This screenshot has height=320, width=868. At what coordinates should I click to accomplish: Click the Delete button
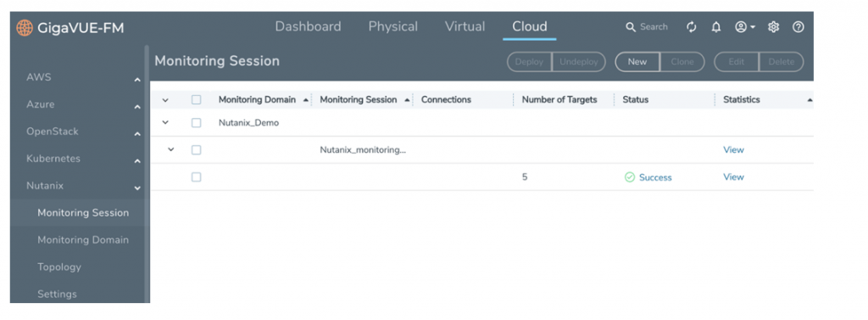[x=782, y=62]
